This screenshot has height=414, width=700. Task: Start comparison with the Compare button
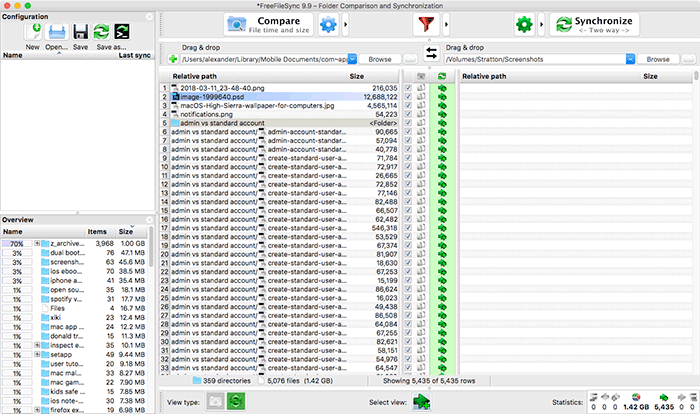pos(268,24)
